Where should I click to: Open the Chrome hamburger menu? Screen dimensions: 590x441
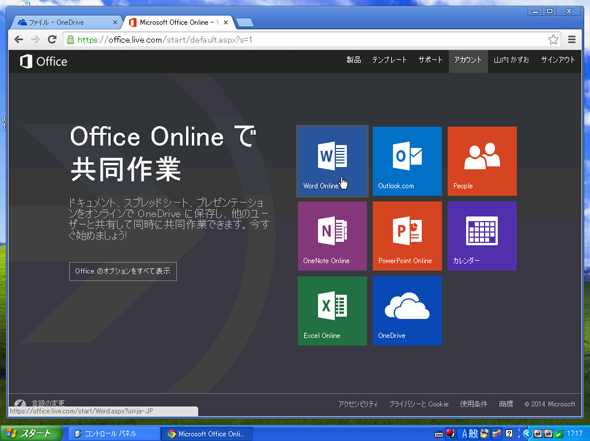(572, 40)
